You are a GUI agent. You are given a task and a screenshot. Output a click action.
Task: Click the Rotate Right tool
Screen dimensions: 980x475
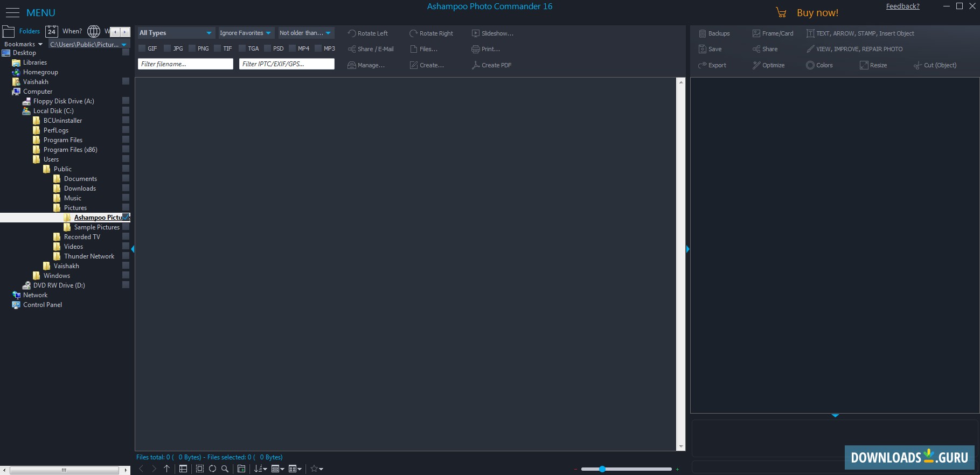(431, 33)
